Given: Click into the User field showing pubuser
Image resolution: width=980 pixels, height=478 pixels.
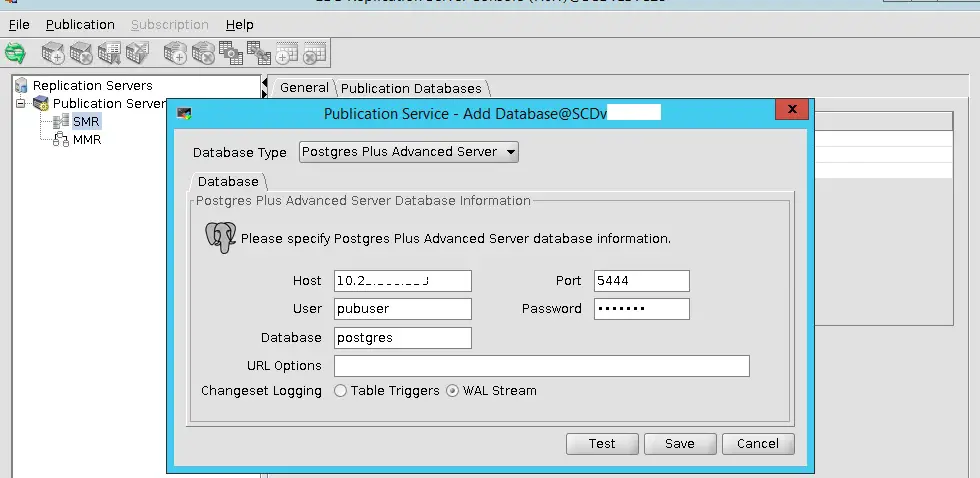Looking at the screenshot, I should [x=402, y=309].
